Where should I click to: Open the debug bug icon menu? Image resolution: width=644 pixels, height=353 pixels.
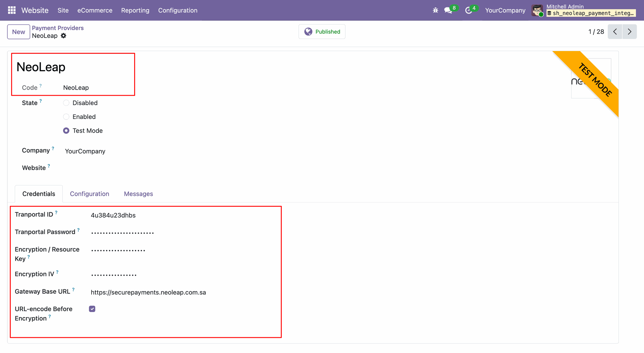click(435, 10)
